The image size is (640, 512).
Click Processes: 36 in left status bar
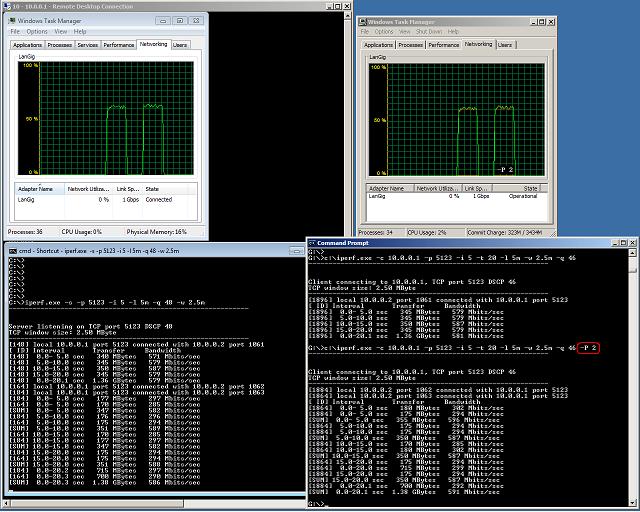pos(25,232)
